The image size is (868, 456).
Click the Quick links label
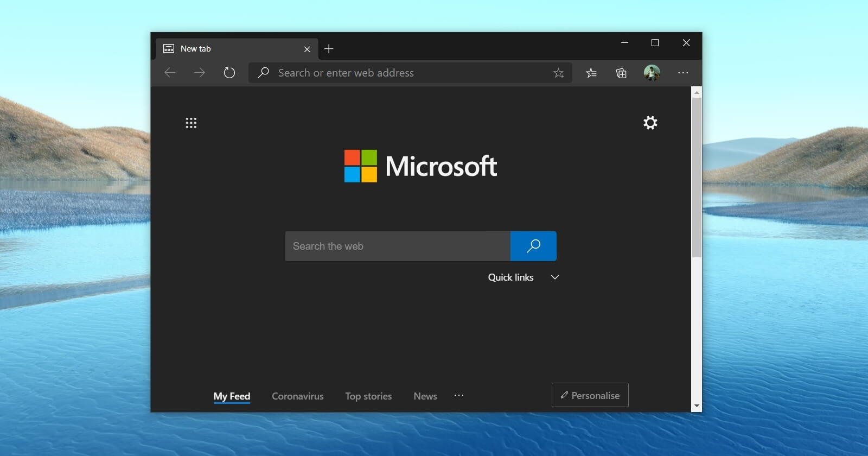tap(510, 277)
